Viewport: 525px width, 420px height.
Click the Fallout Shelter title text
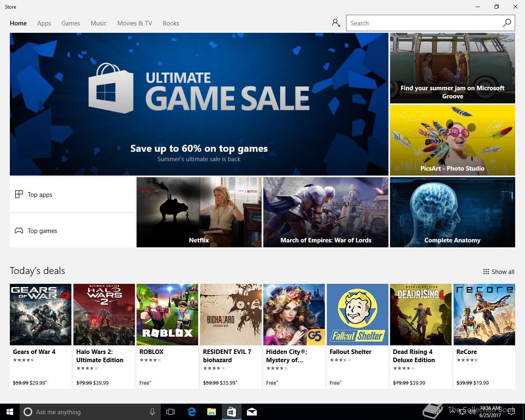tap(351, 352)
